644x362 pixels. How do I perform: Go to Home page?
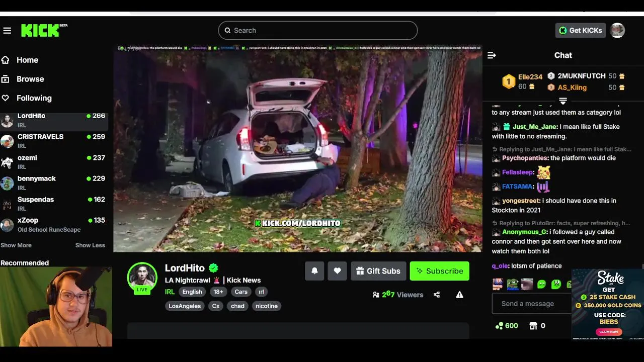pyautogui.click(x=28, y=60)
